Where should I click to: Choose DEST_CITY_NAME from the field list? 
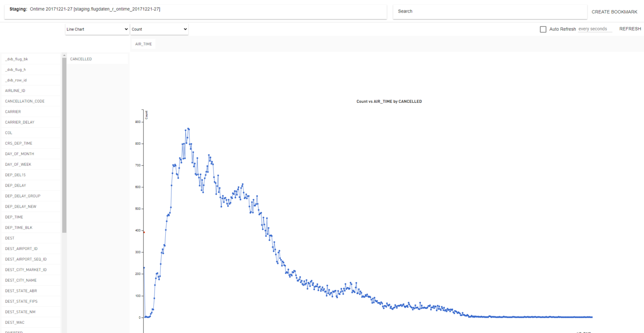(x=21, y=280)
